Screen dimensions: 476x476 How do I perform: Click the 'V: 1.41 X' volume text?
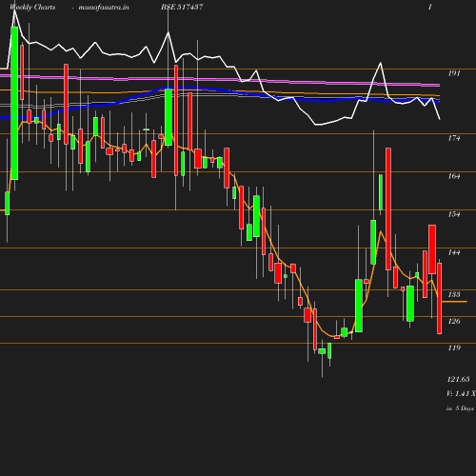pos(461,394)
